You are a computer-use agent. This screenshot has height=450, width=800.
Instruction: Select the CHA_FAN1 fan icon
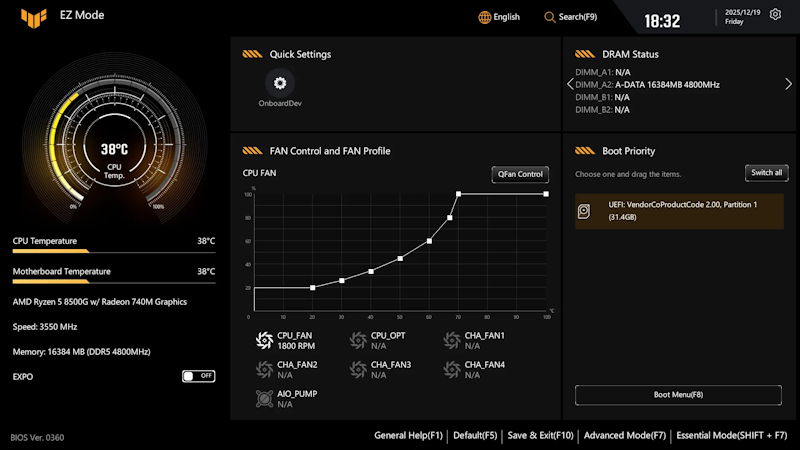452,340
